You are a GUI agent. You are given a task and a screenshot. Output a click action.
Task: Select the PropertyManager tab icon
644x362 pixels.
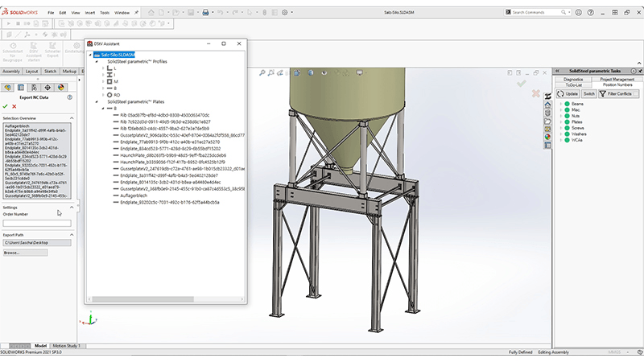click(x=20, y=87)
